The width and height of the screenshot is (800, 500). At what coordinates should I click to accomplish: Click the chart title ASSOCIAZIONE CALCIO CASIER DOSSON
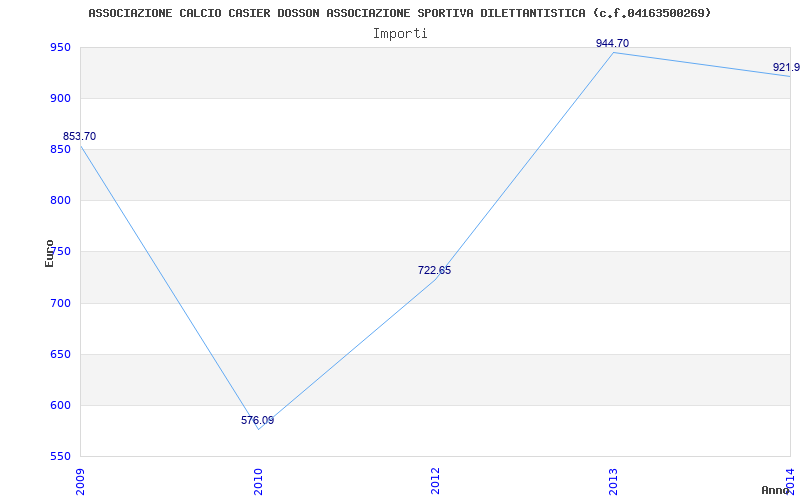pos(399,13)
